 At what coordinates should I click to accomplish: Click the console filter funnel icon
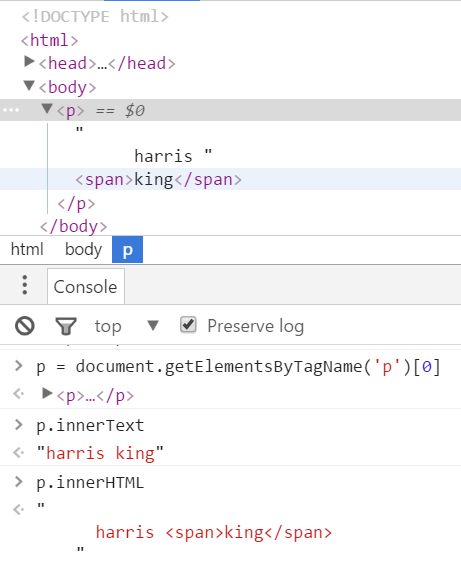(66, 326)
